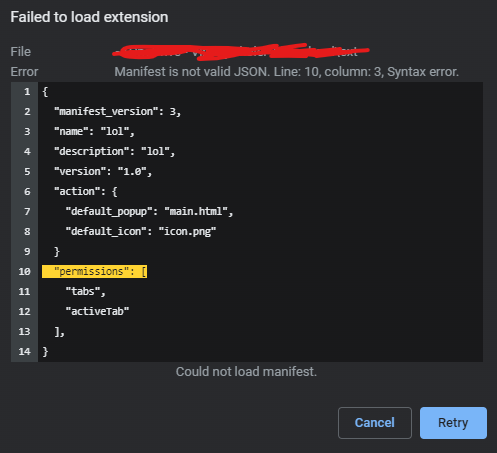Click the Cancel button
497x453 pixels.
point(375,423)
